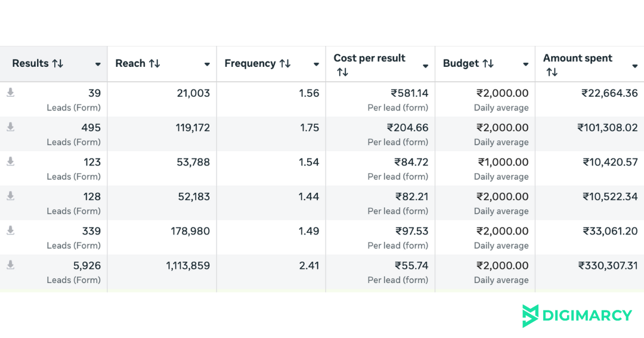Open the Reach column dropdown menu
The image size is (644, 338).
tap(207, 64)
